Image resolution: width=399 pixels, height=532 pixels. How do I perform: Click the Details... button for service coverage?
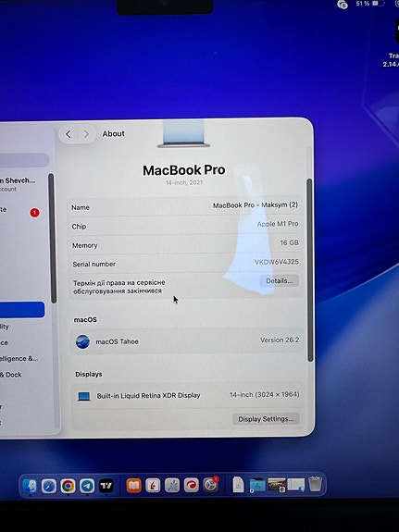coord(280,281)
